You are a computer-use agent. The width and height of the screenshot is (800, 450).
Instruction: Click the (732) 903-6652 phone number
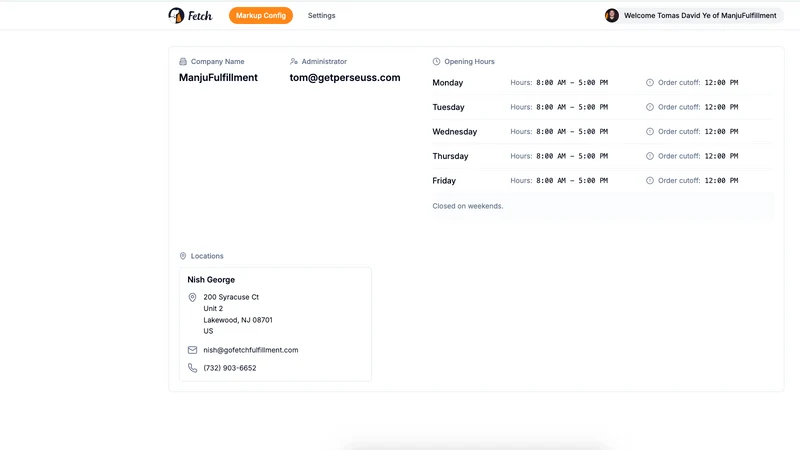pos(230,368)
